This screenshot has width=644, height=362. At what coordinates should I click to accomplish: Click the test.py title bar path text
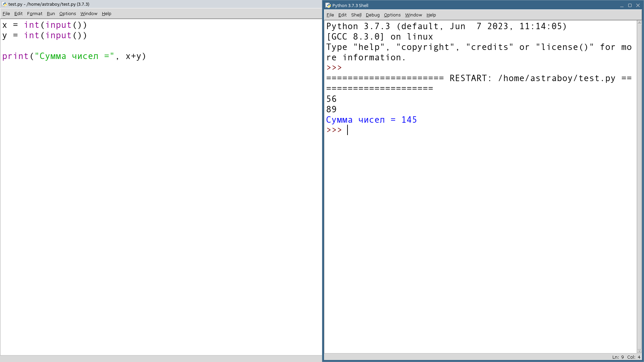[49, 4]
